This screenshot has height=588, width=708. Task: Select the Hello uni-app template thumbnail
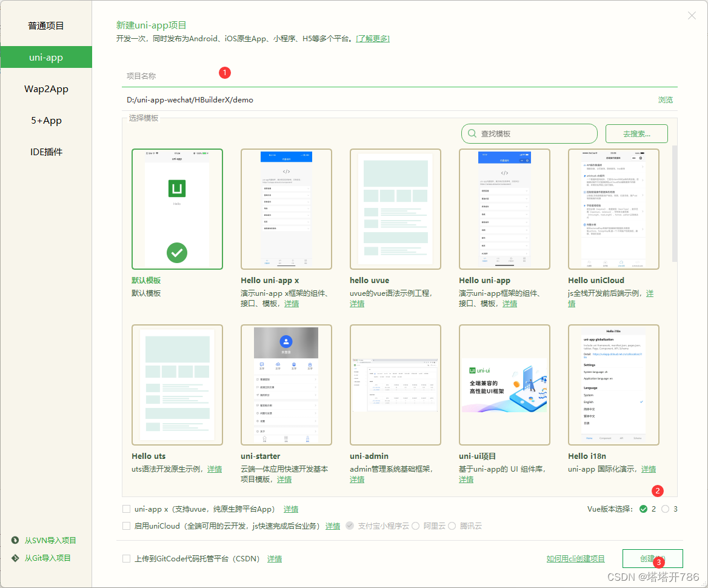(x=504, y=209)
